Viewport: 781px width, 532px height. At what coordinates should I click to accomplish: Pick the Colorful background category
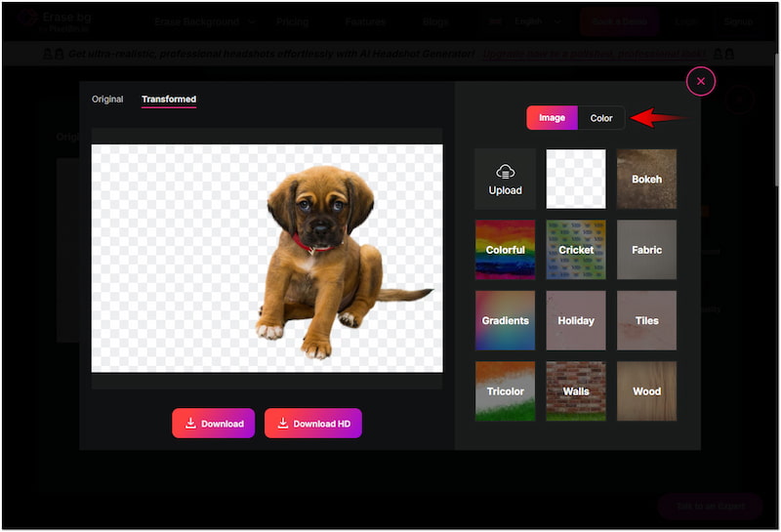(505, 250)
